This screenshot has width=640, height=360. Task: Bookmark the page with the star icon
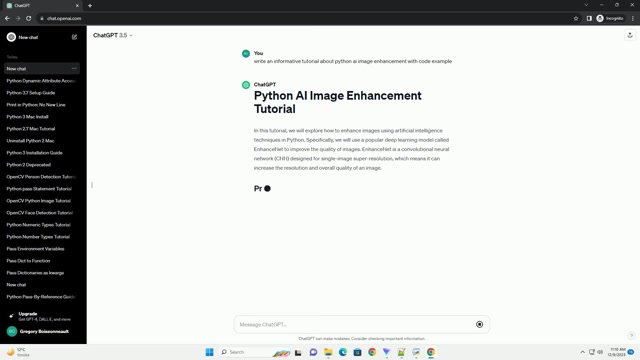(576, 18)
